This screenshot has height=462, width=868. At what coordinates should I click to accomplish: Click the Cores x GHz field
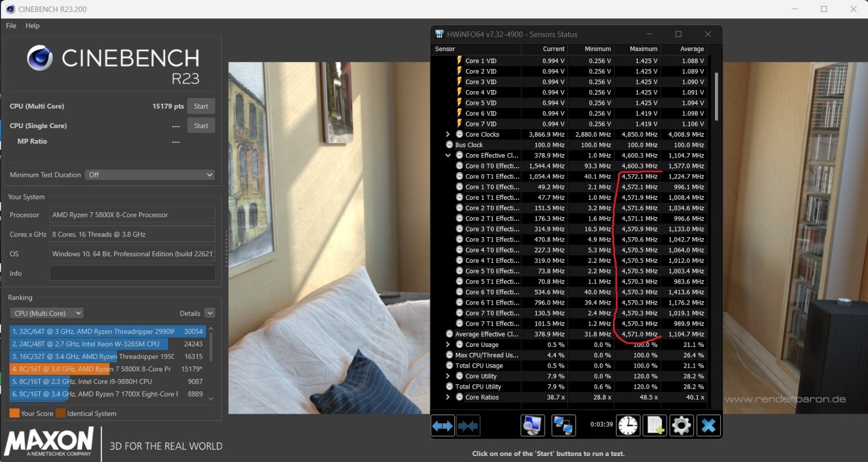(x=132, y=234)
